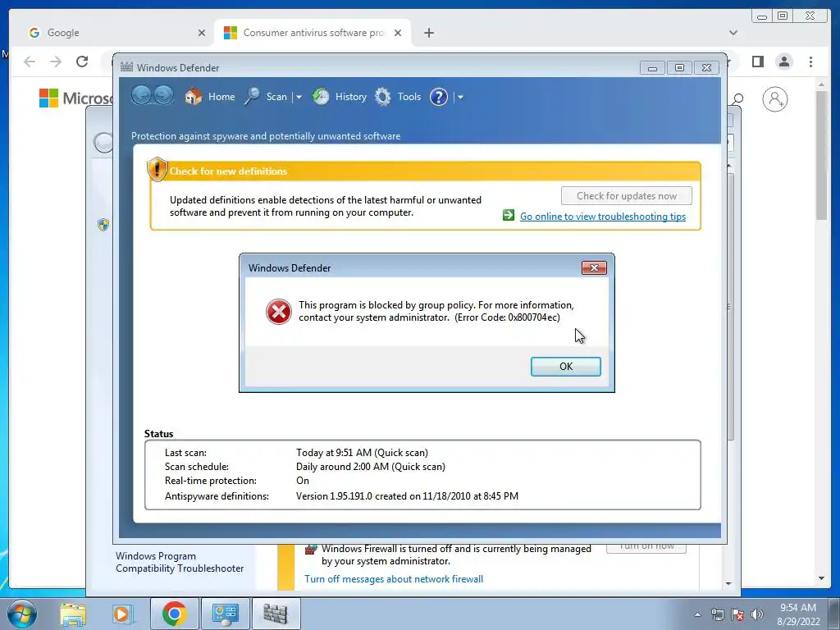Click the sign-in account icon on Microsoft page
The height and width of the screenshot is (630, 840).
point(774,99)
